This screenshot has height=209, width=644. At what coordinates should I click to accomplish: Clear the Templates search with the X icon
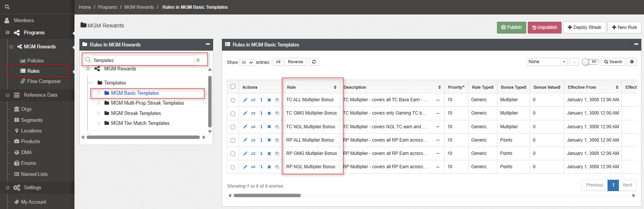198,60
